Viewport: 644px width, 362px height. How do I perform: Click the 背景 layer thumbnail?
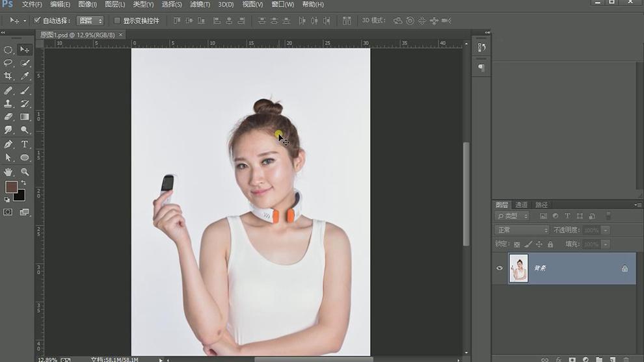518,268
